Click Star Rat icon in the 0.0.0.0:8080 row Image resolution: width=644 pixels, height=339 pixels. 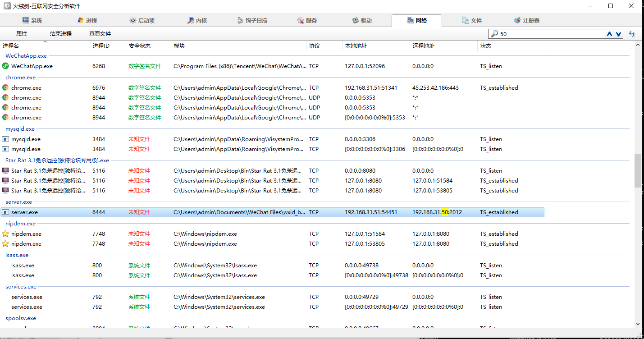pyautogui.click(x=5, y=170)
